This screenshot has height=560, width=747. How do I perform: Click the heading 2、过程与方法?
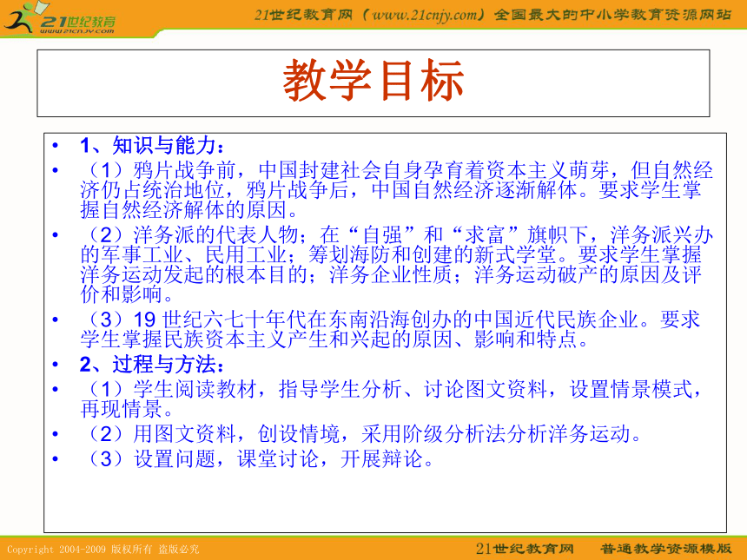(152, 365)
